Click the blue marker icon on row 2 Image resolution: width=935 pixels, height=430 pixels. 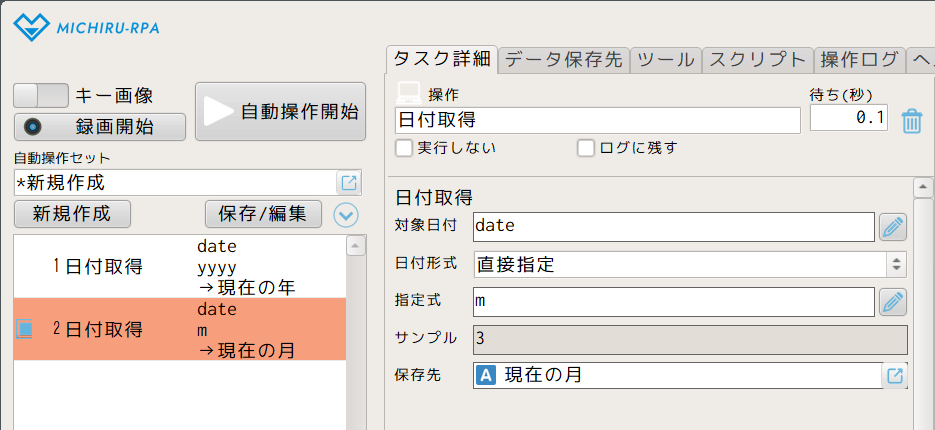click(25, 329)
